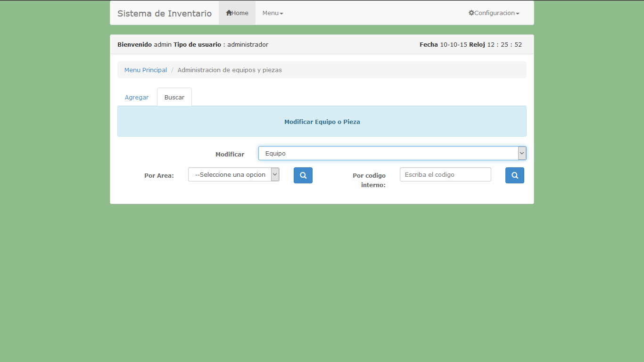644x362 pixels.
Task: Select the Buscar tab
Action: tap(174, 97)
